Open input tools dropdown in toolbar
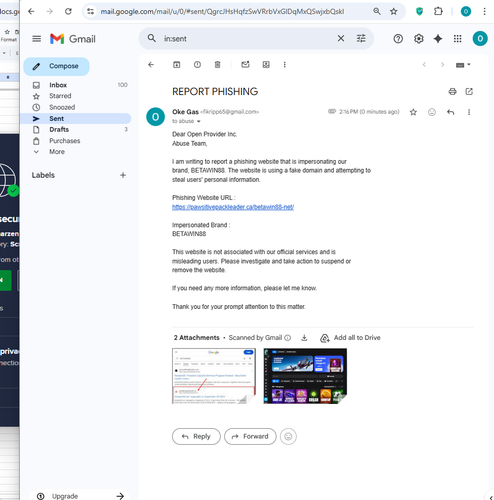The height and width of the screenshot is (500, 494). tap(463, 65)
